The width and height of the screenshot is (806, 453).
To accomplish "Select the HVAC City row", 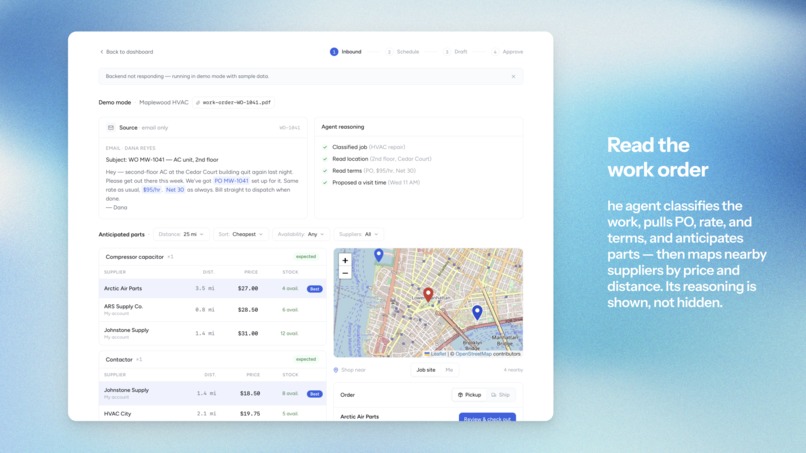I will [212, 413].
